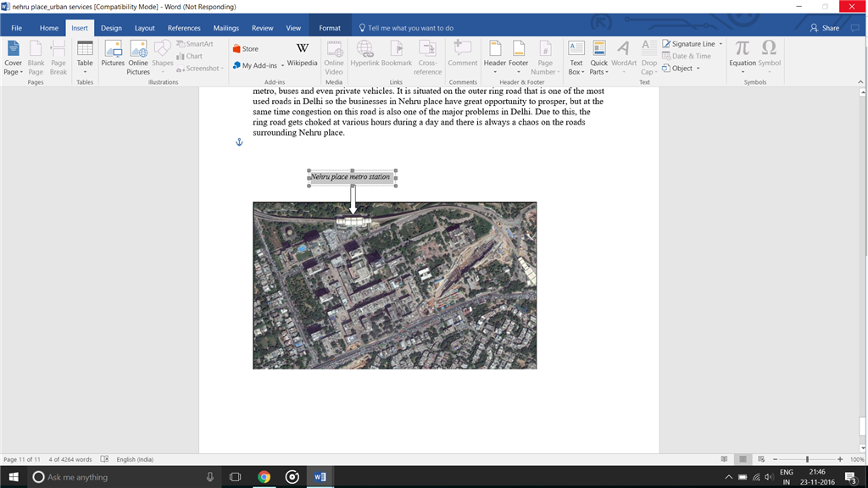Adjust the zoom slider in status bar

(x=807, y=459)
